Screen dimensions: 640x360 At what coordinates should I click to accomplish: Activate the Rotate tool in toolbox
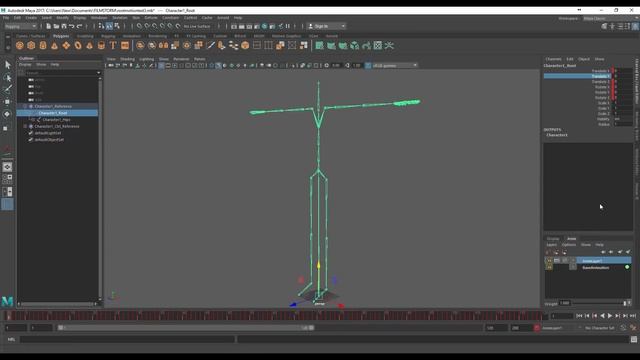tap(7, 114)
